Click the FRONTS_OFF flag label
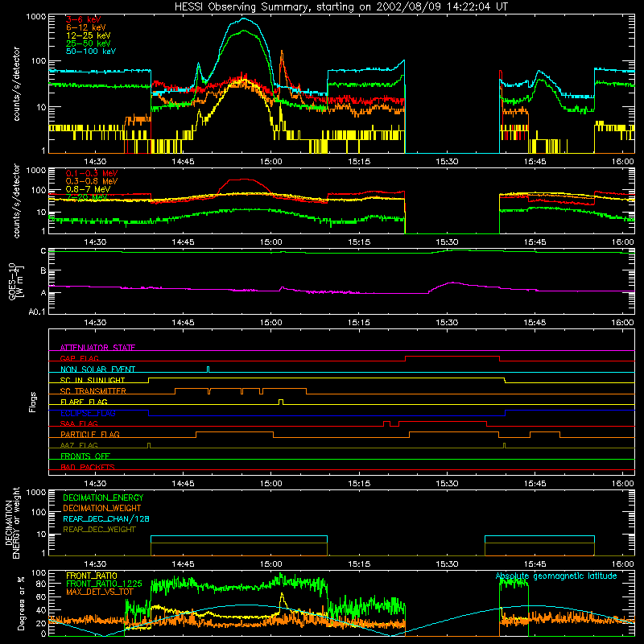This screenshot has height=644, width=644. (x=85, y=456)
